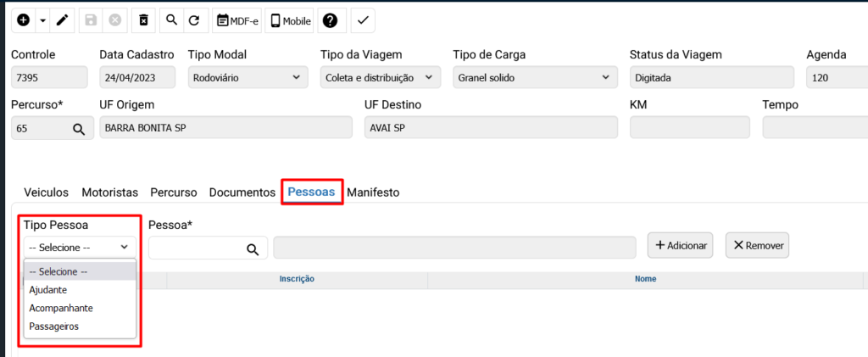Image resolution: width=868 pixels, height=357 pixels.
Task: Click the Mobile toolbar button
Action: [290, 20]
